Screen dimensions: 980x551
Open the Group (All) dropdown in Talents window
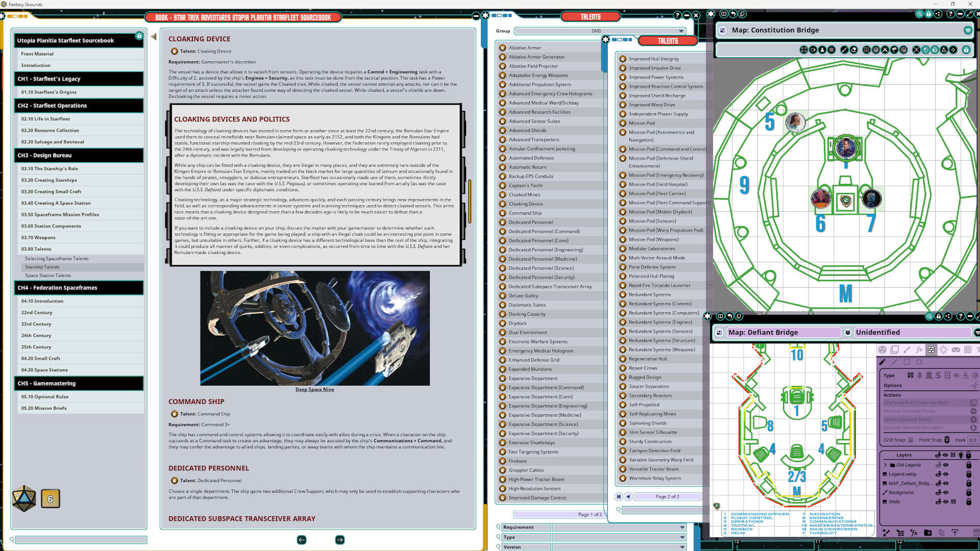pyautogui.click(x=681, y=31)
